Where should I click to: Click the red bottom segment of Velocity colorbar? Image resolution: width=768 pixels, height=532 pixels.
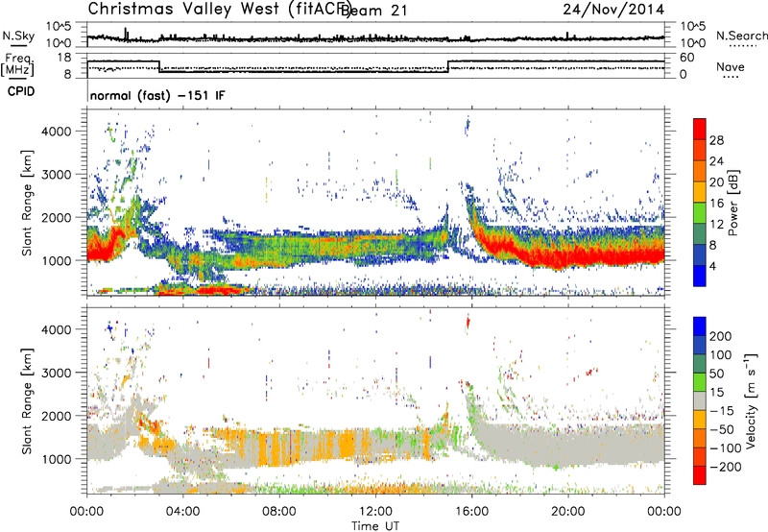[x=700, y=475]
